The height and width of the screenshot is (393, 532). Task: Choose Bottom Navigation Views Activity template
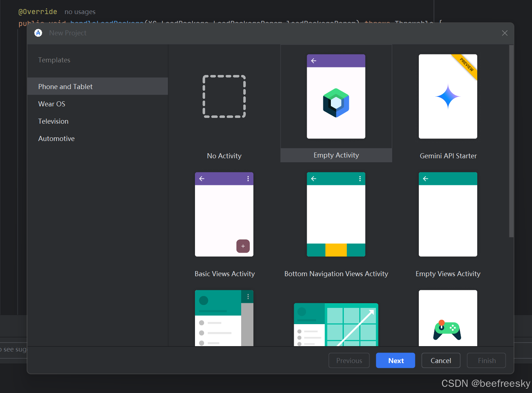click(x=336, y=214)
